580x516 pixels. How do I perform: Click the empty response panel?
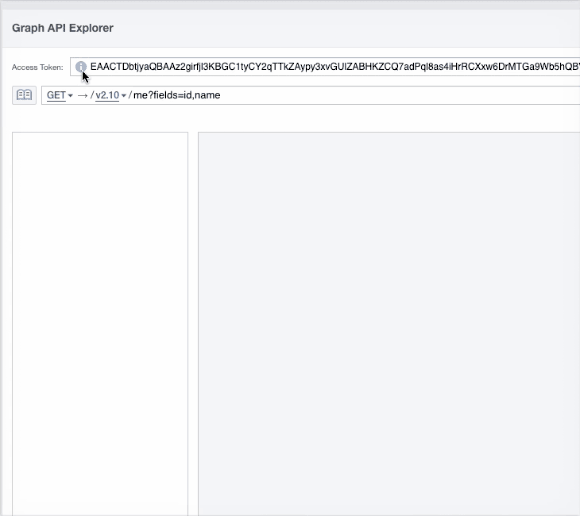click(389, 324)
